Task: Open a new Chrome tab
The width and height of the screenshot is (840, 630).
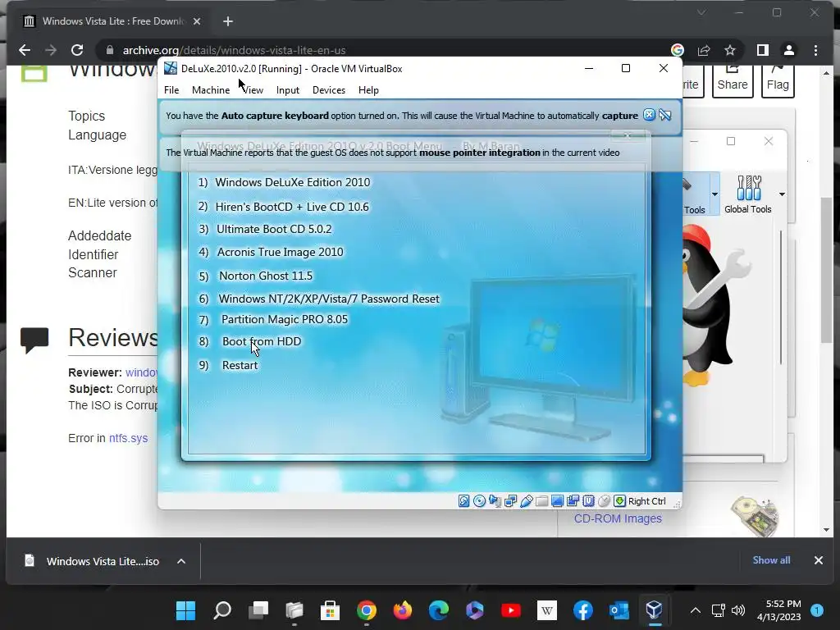Action: (228, 21)
